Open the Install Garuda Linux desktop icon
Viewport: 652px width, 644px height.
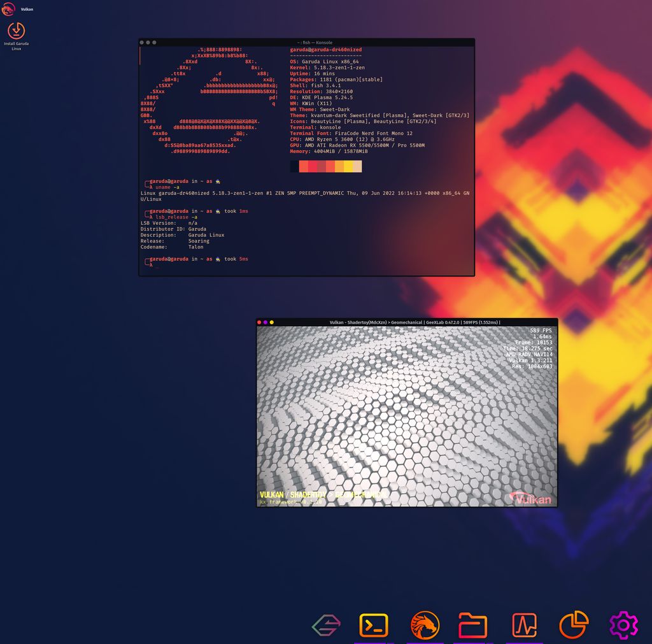coord(16,36)
